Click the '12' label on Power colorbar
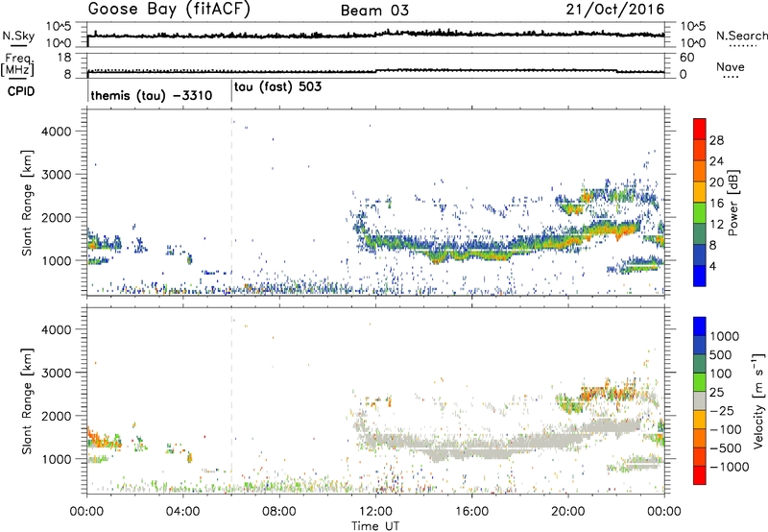The height and width of the screenshot is (532, 768). (716, 225)
